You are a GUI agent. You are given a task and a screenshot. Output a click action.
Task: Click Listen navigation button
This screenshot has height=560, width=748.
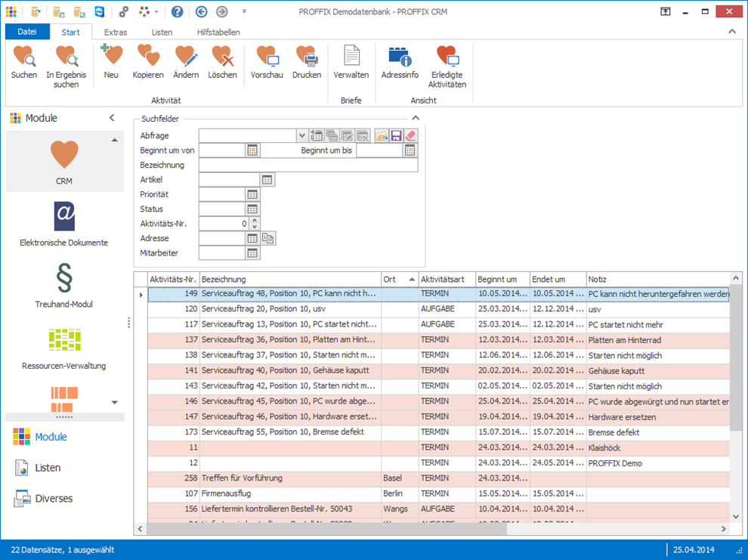pyautogui.click(x=37, y=468)
